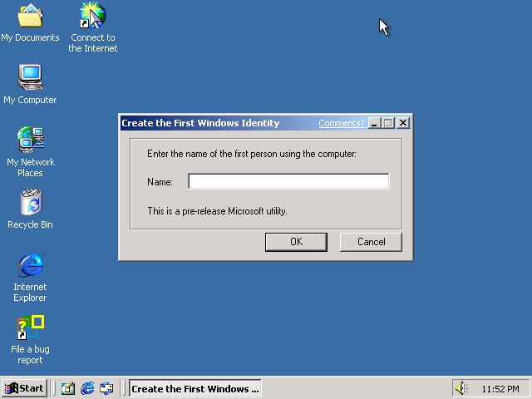Click the Name input field
Viewport: 532px width, 399px height.
click(x=288, y=181)
